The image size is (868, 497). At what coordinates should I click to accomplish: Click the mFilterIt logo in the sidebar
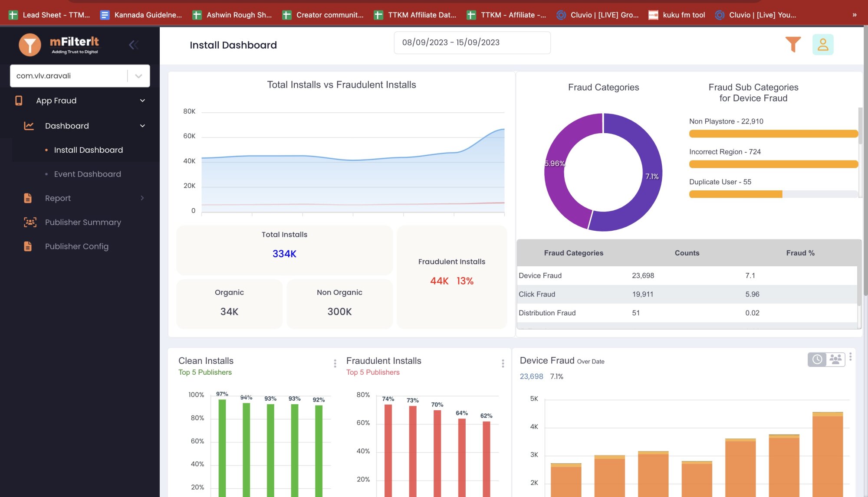(59, 45)
